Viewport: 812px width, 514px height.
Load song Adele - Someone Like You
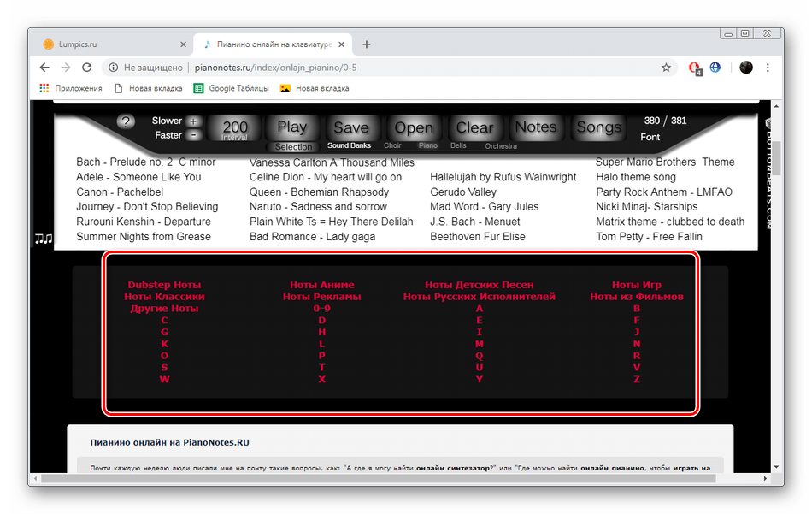[138, 177]
